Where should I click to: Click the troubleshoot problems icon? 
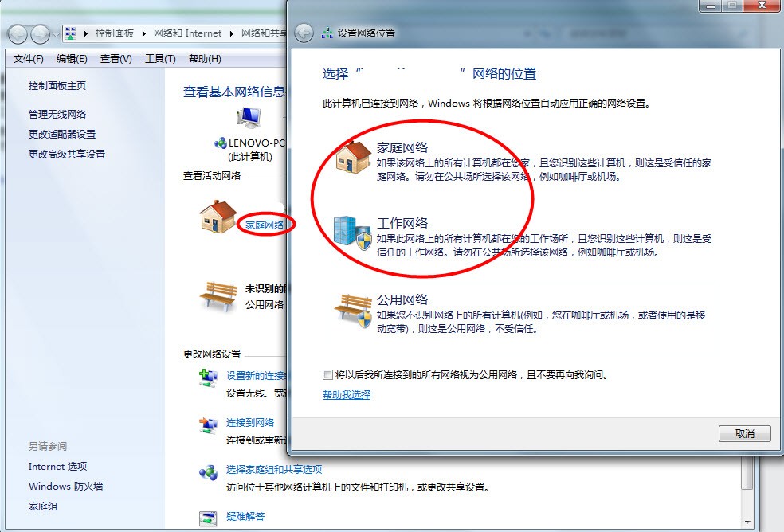click(x=207, y=518)
